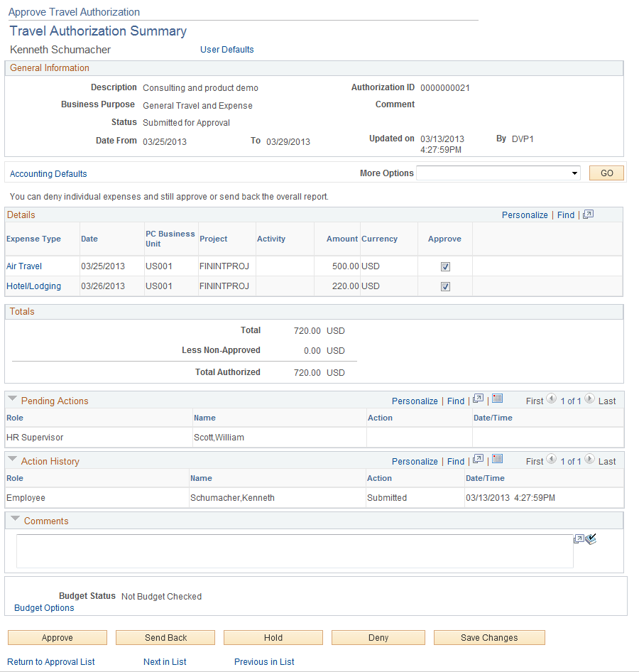Click previous page arrow in Pending Actions
Image resolution: width=639 pixels, height=672 pixels.
551,400
